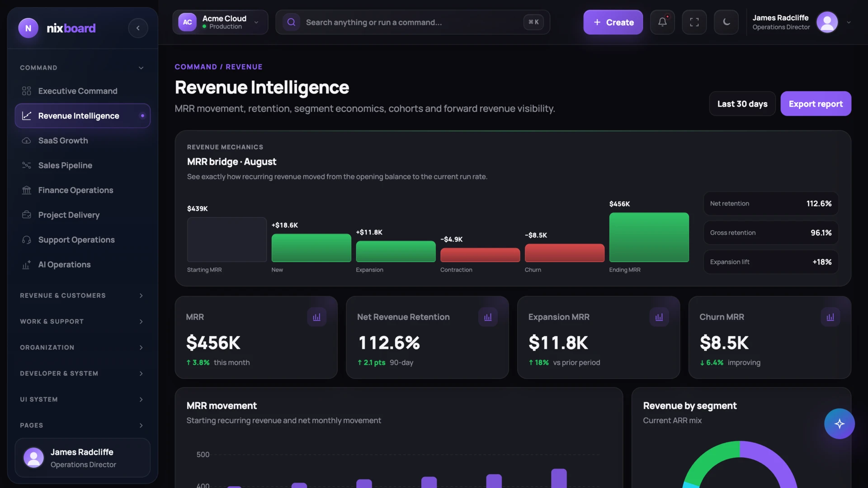The image size is (868, 488).
Task: Collapse the sidebar with the back chevron
Action: pos(138,28)
